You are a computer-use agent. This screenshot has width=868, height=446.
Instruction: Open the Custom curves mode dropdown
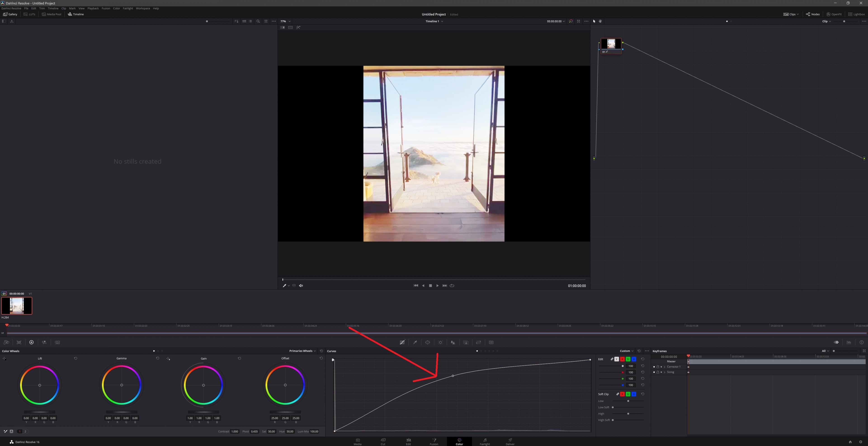626,351
